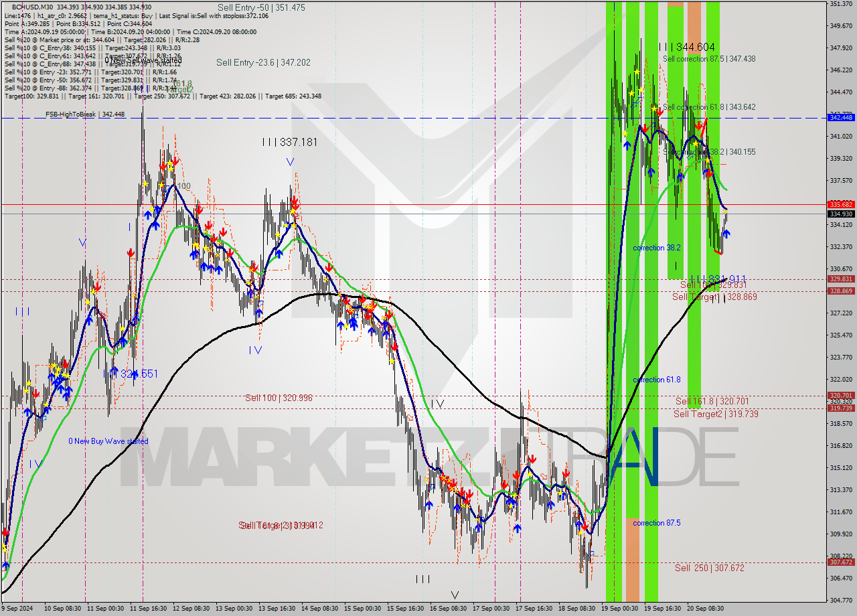The width and height of the screenshot is (857, 616).
Task: Select 'Sell 161.8 | 320.701' label
Action: pos(712,401)
